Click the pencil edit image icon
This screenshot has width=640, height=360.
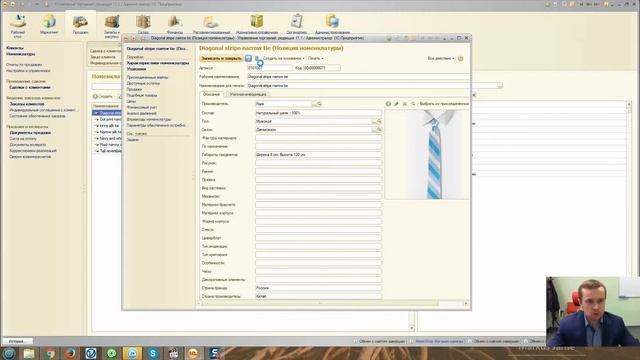click(x=396, y=104)
